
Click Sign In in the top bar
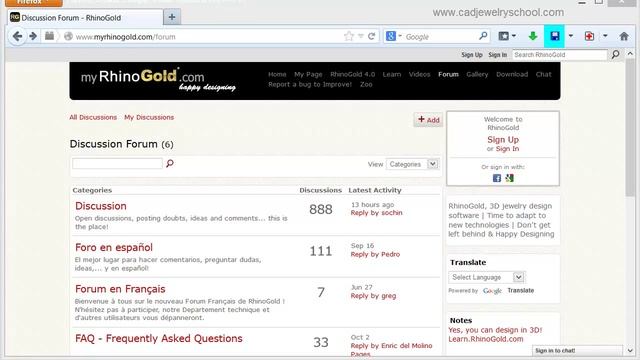498,55
